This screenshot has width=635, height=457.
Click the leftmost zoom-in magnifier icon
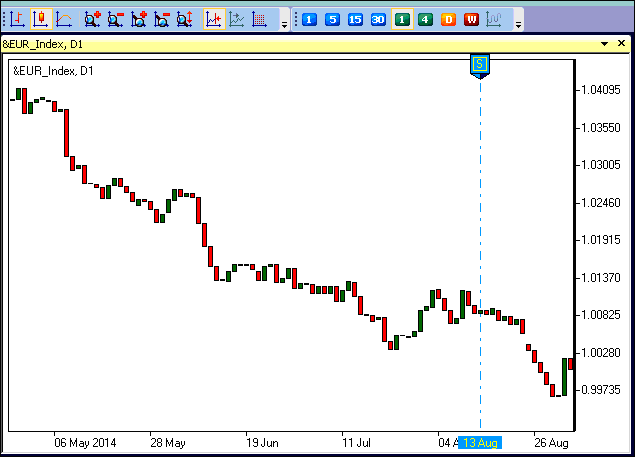pos(92,19)
